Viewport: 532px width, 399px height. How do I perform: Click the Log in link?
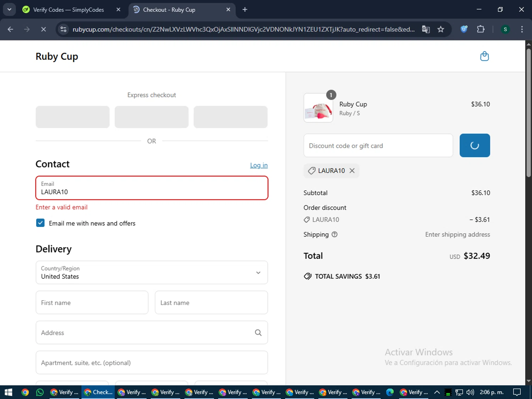(259, 165)
